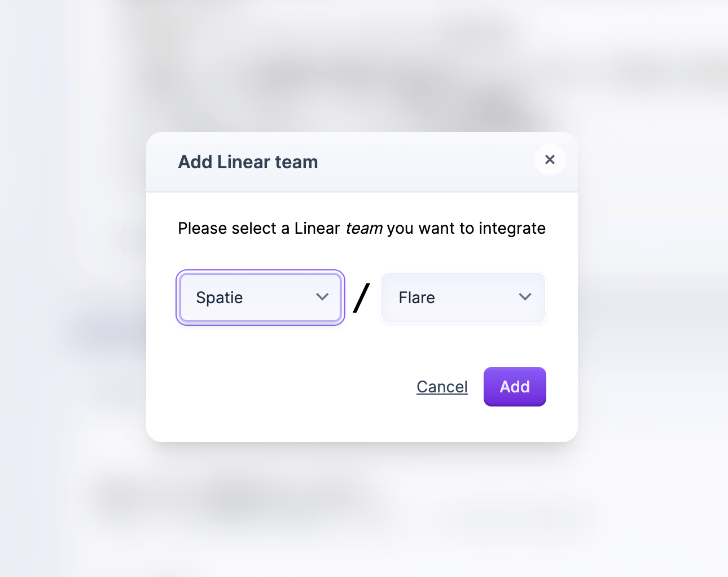This screenshot has height=577, width=728.
Task: Click the instruction text about selecting a team
Action: pos(362,228)
